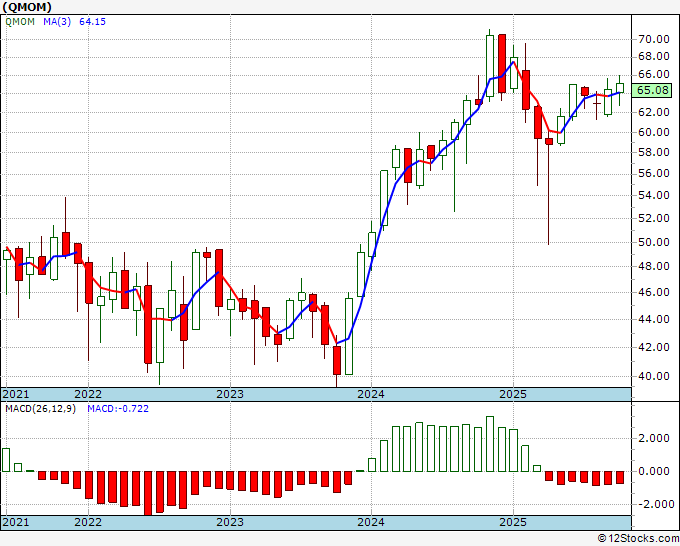Click the tallest green candlestick near 70.00
Image resolution: width=680 pixels, height=546 pixels.
pyautogui.click(x=490, y=66)
